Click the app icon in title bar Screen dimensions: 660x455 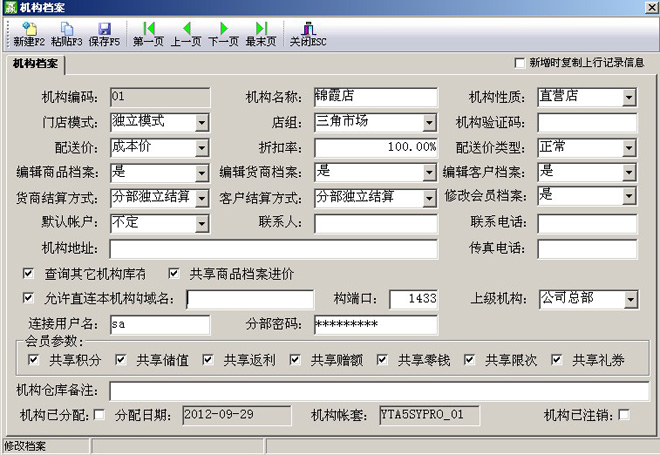tap(11, 7)
